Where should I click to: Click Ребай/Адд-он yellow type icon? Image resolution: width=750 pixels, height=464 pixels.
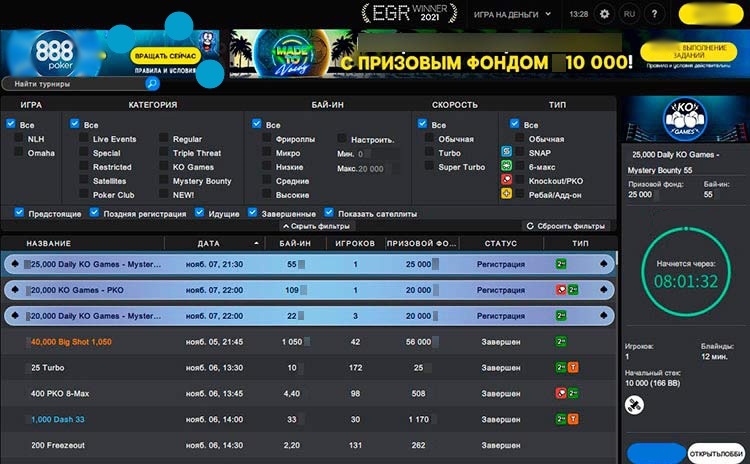[x=507, y=193]
